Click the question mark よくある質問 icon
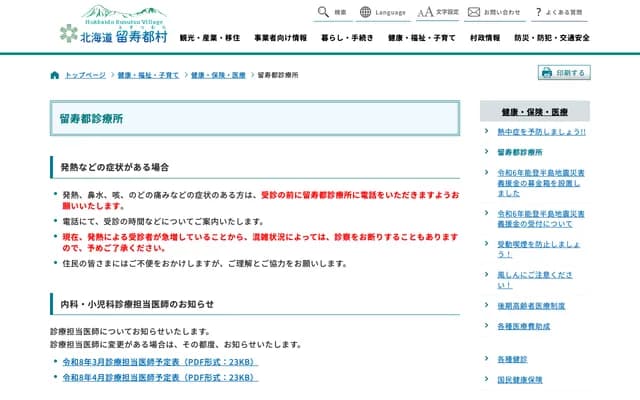The width and height of the screenshot is (640, 400). [x=538, y=12]
